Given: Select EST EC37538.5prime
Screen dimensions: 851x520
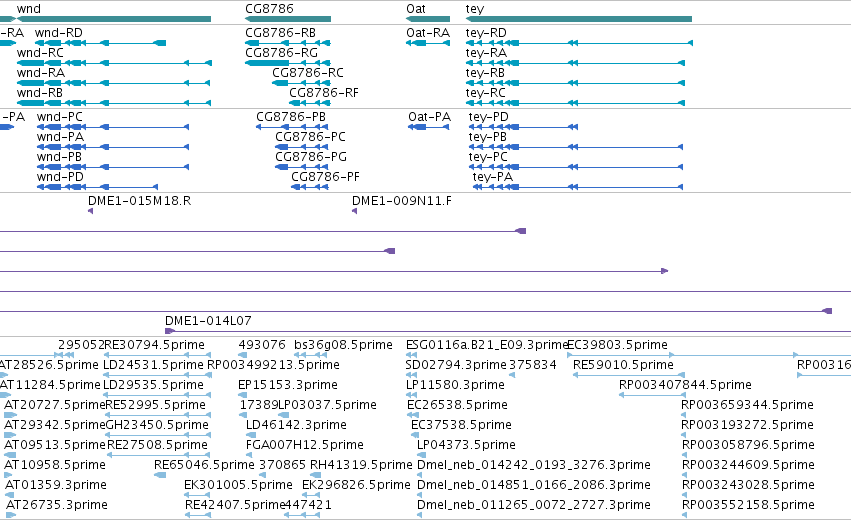Looking at the screenshot, I should pyautogui.click(x=461, y=425).
